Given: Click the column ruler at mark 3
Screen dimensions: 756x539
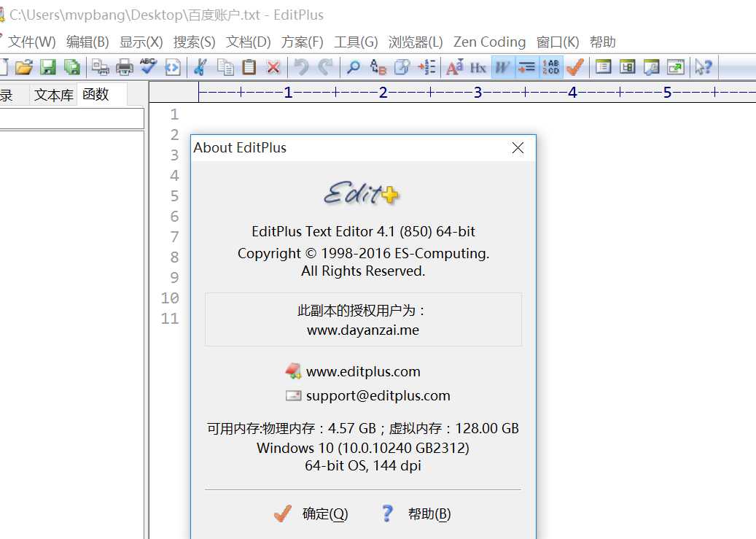Looking at the screenshot, I should [478, 92].
